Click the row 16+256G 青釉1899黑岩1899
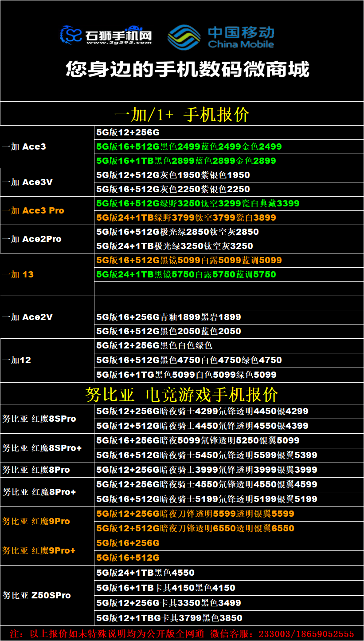Viewport: 364px width, 641px height. click(229, 317)
